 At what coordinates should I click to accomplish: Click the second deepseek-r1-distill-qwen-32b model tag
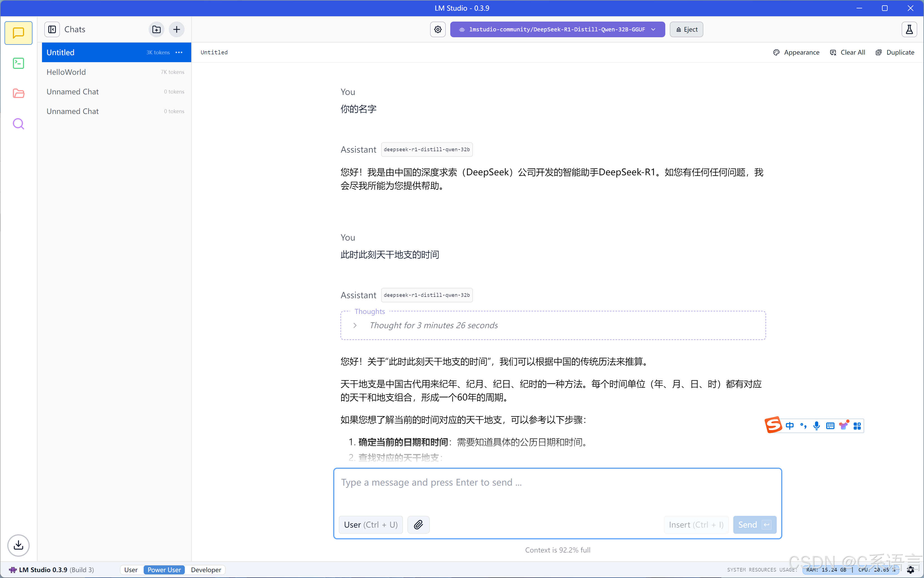click(426, 295)
